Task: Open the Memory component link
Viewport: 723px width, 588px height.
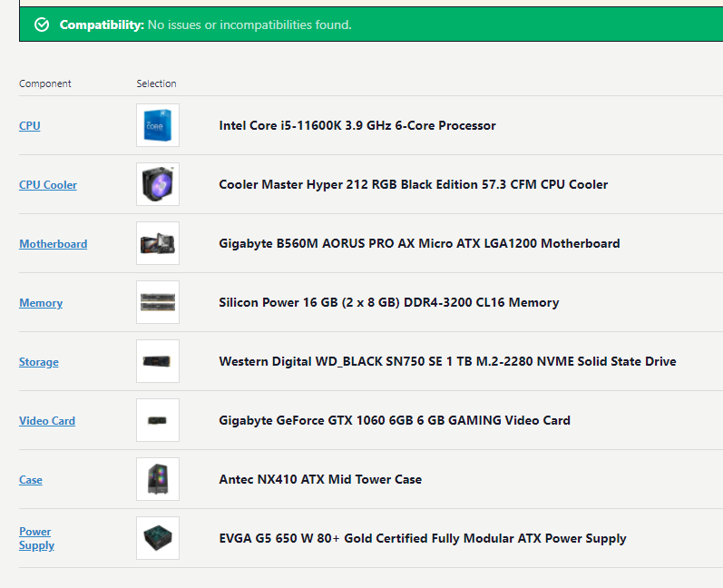Action: pos(41,302)
